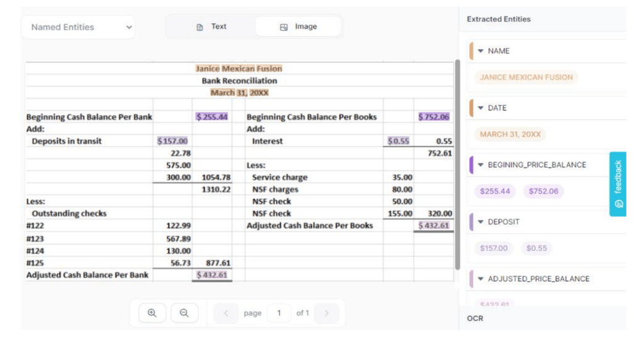
Task: Collapse the BEGINING_PRICE_BALANCE section
Action: [x=481, y=165]
